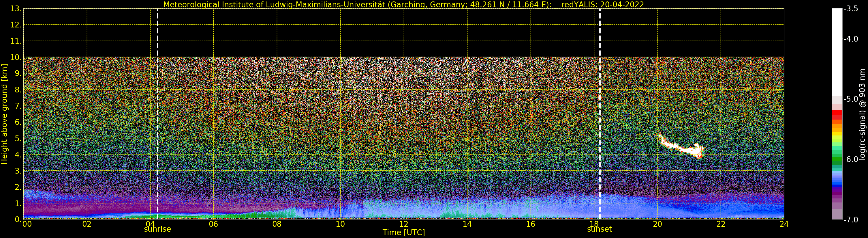Click the '12' time axis tick label
Screen dimensions: 868x238
[x=404, y=224]
